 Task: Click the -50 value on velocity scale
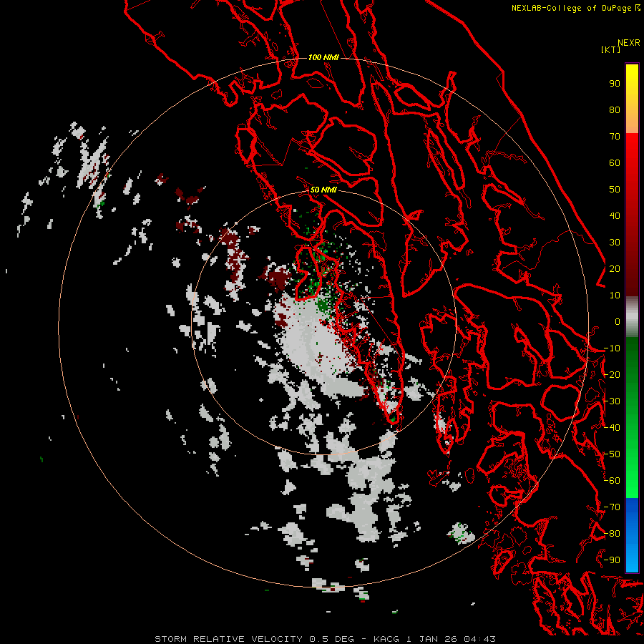tap(612, 454)
